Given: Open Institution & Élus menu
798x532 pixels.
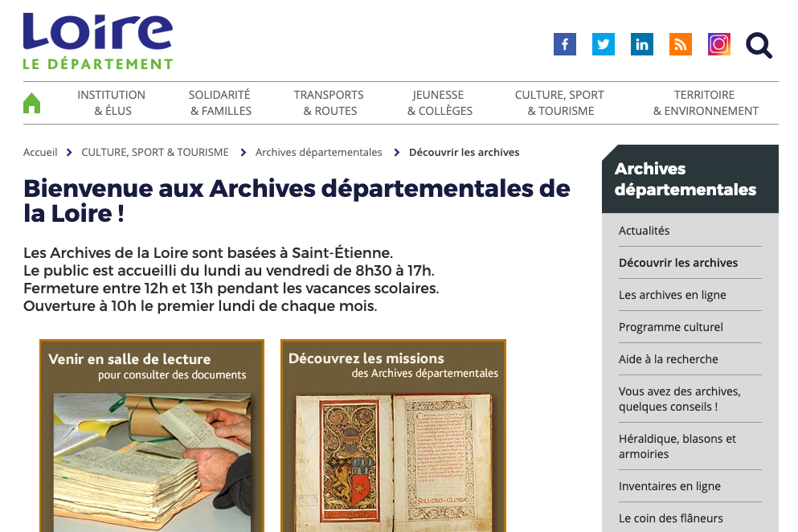Looking at the screenshot, I should [112, 103].
